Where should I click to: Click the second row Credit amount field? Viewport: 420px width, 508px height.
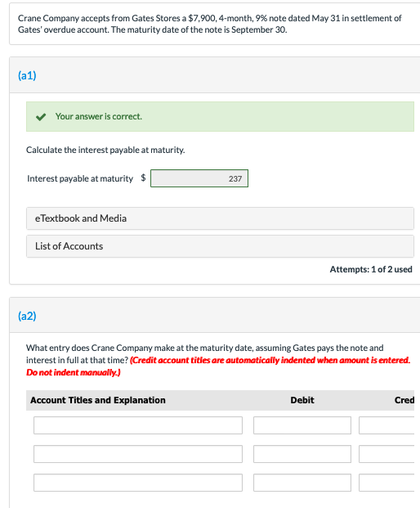[x=386, y=454]
